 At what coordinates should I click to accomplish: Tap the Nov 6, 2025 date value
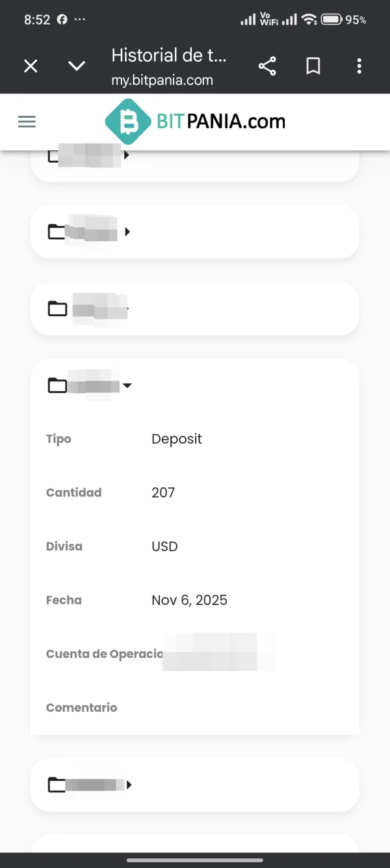point(189,600)
